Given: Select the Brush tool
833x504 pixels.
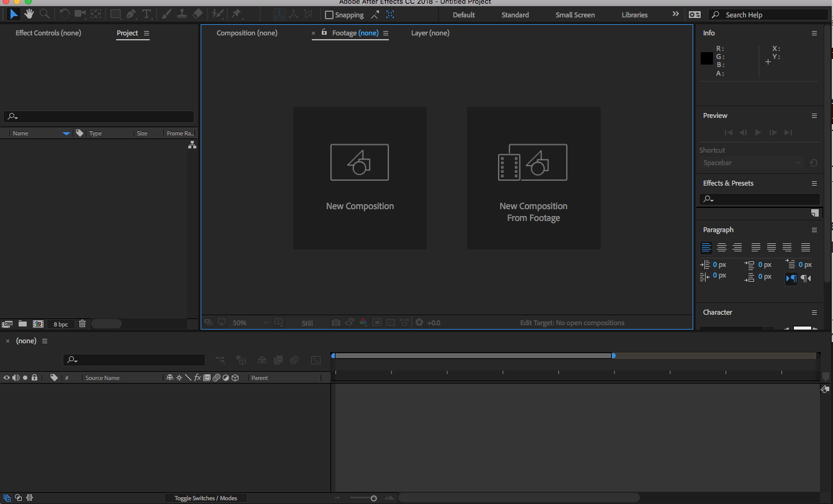Looking at the screenshot, I should 166,14.
